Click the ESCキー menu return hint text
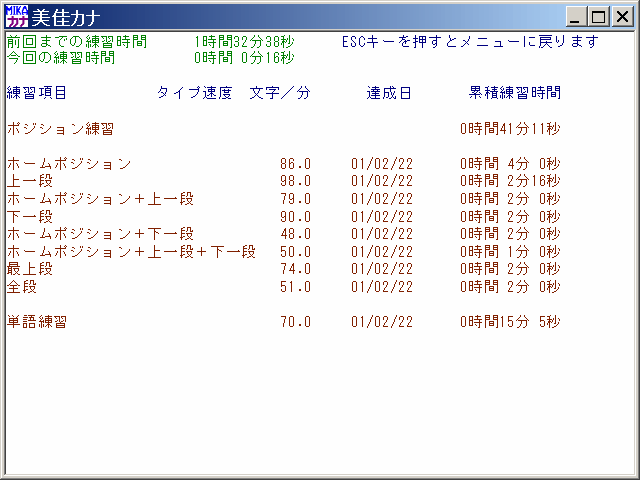This screenshot has height=480, width=640. coord(470,42)
